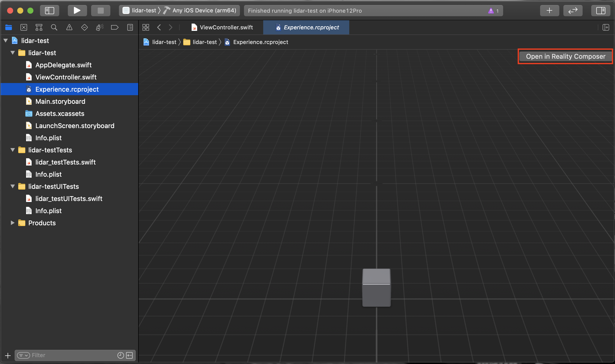Screen dimensions: 615x364
Task: Collapse the lidar-testTests folder
Action: pyautogui.click(x=13, y=150)
